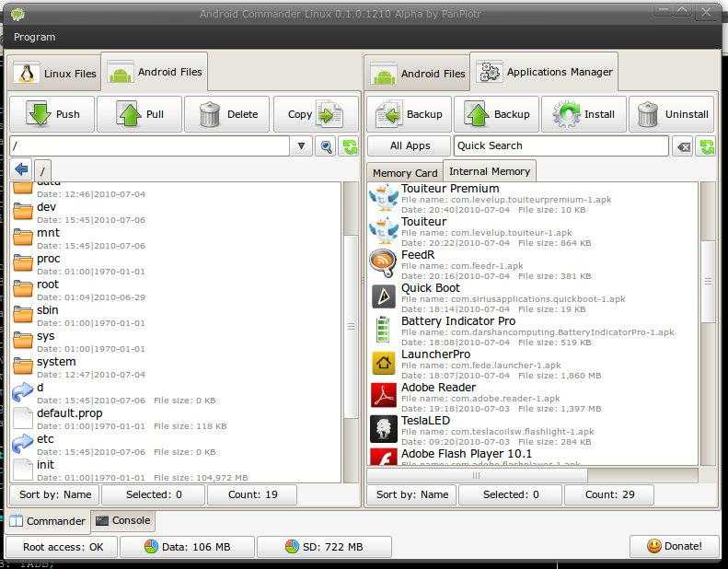Switch to the Console tab
Viewport: 728px width, 569px height.
click(x=123, y=521)
